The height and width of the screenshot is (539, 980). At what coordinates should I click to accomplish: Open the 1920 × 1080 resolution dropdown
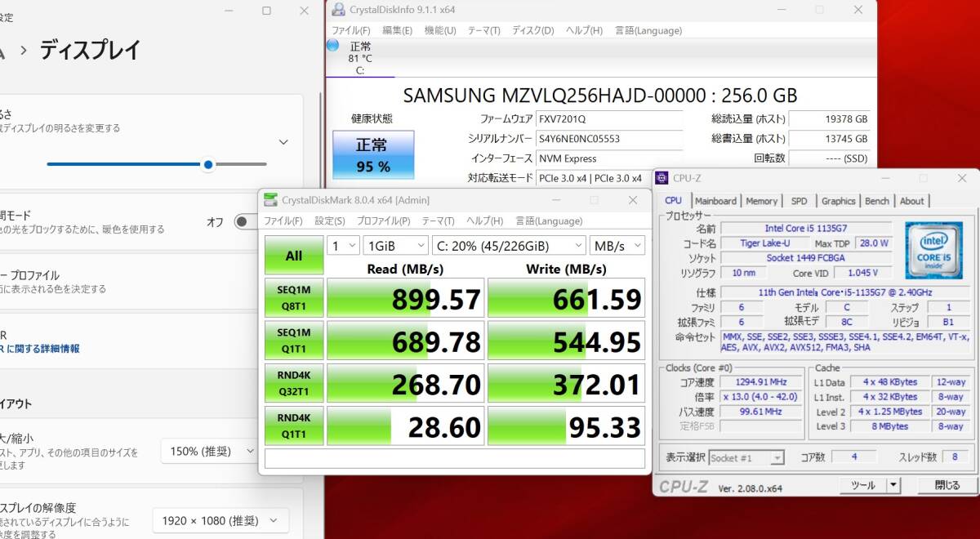(220, 520)
